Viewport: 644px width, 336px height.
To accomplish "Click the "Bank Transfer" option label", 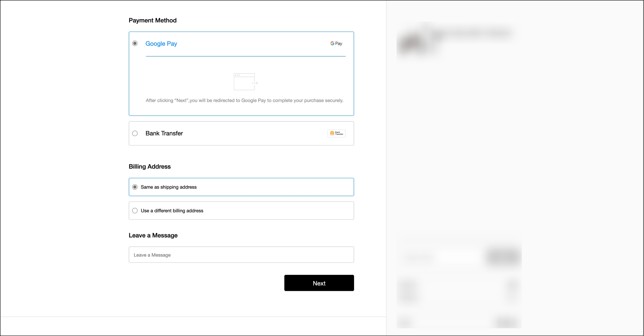I will (x=164, y=133).
